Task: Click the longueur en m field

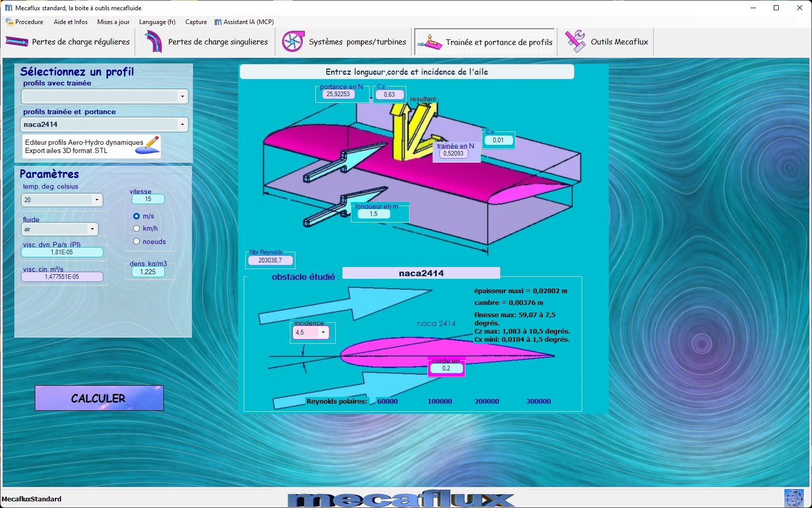Action: coord(374,214)
